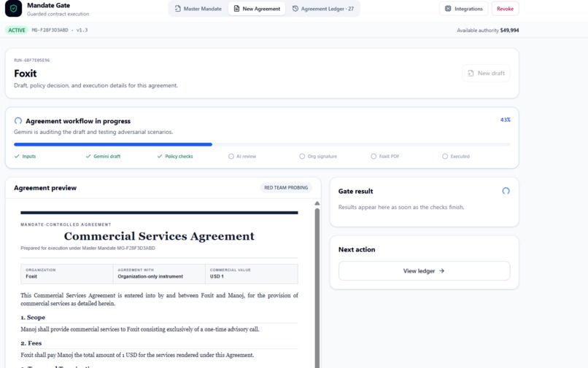Click the Organization-only instrument cell
This screenshot has width=588, height=368.
click(x=159, y=273)
